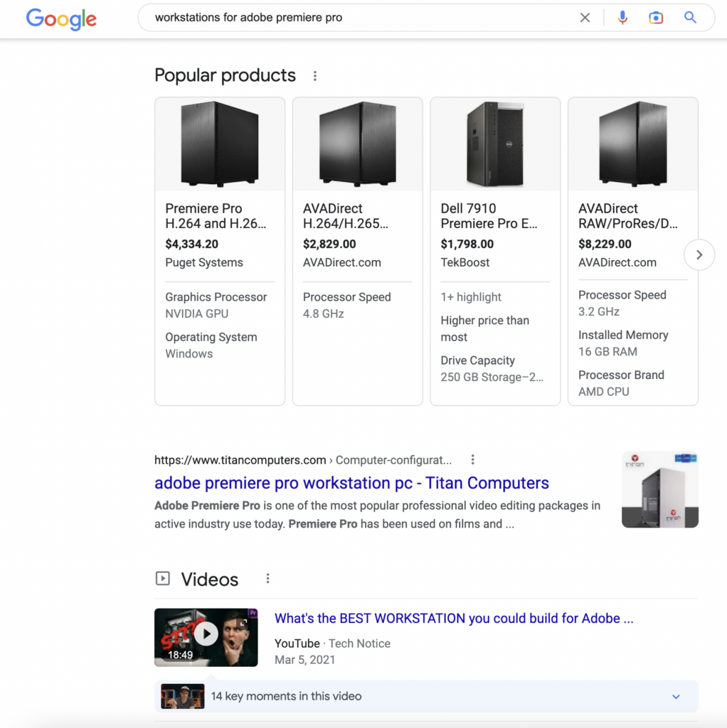Show next products with the right arrow
The image size is (727, 728).
click(x=699, y=255)
